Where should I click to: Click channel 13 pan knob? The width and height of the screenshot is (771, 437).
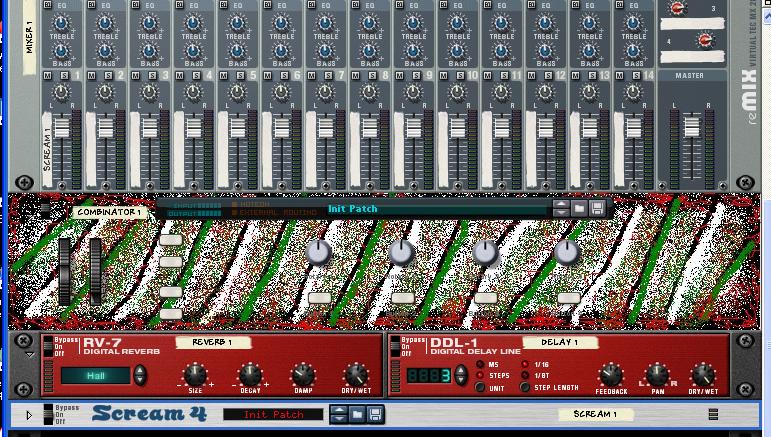pyautogui.click(x=589, y=92)
